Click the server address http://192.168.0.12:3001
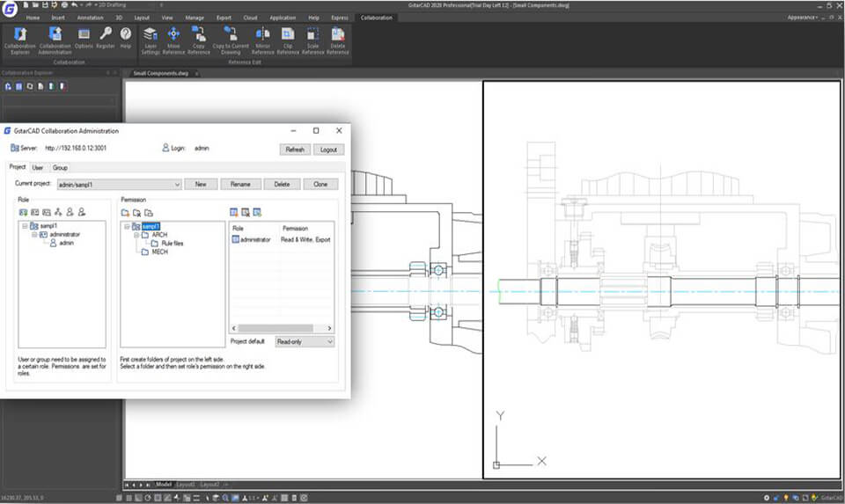The width and height of the screenshot is (845, 504). 76,148
